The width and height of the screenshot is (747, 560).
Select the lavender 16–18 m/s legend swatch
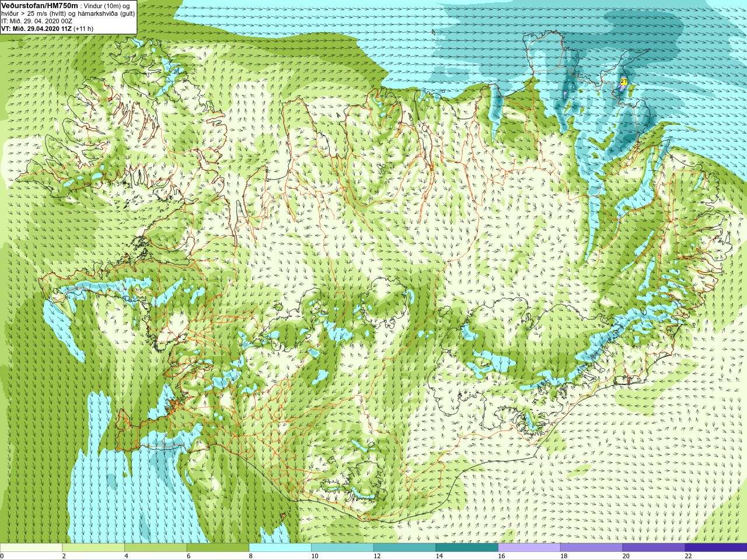pyautogui.click(x=529, y=548)
